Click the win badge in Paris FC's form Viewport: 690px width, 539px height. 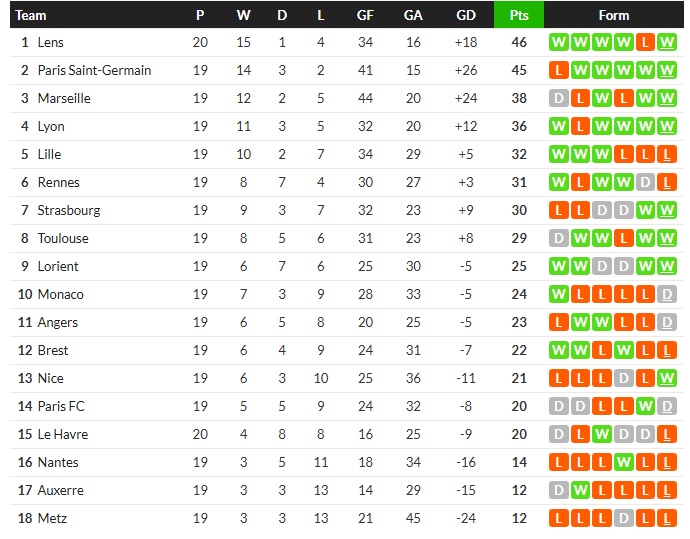646,407
